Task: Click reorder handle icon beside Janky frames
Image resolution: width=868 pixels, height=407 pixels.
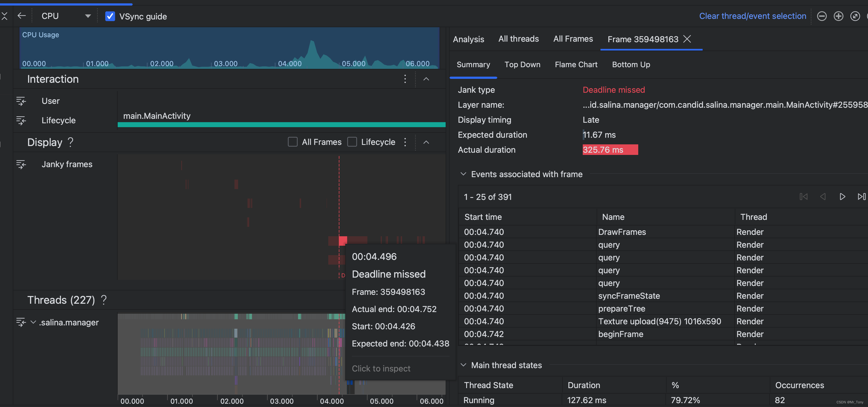Action: click(x=21, y=164)
